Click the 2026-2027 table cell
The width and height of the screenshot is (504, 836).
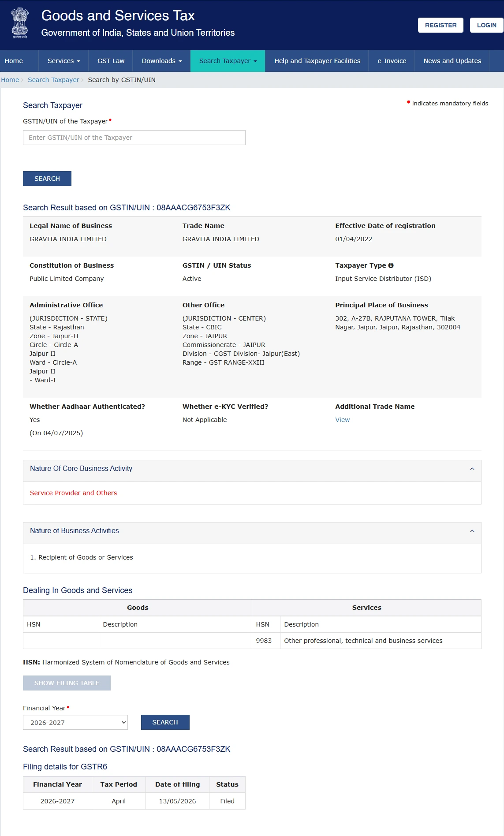57,801
